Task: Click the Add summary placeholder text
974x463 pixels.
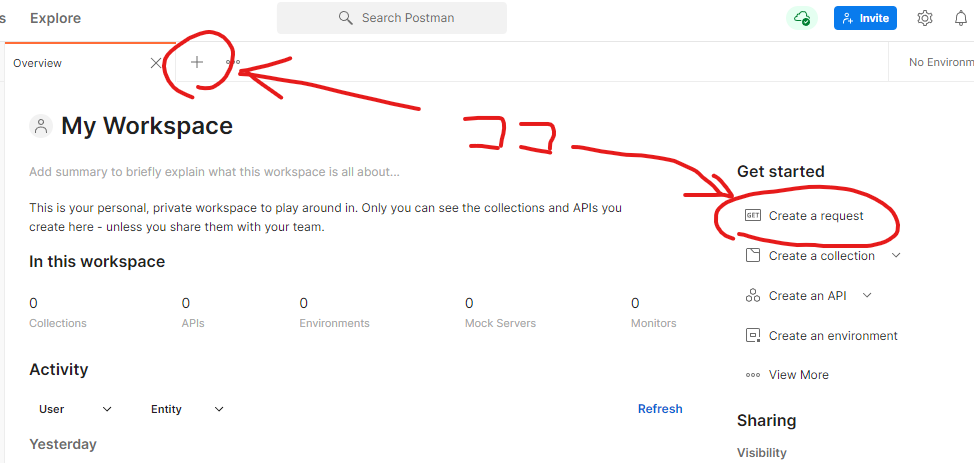Action: pyautogui.click(x=214, y=172)
